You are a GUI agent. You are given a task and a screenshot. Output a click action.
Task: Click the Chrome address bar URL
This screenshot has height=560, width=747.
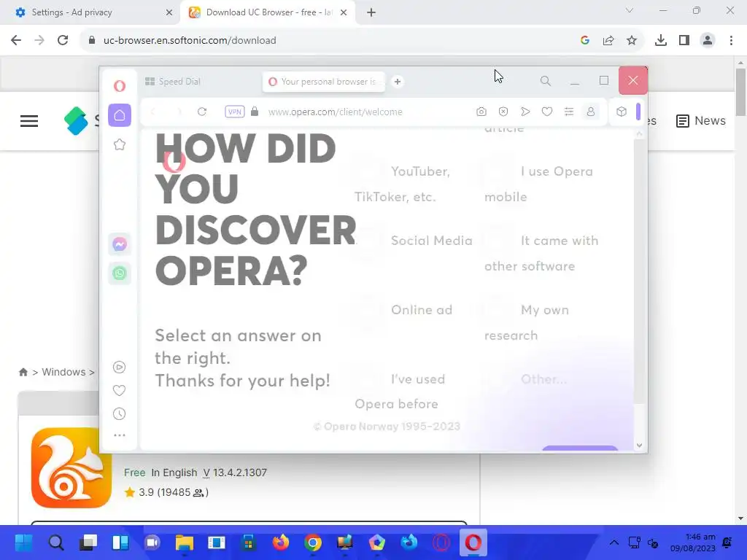pyautogui.click(x=190, y=41)
